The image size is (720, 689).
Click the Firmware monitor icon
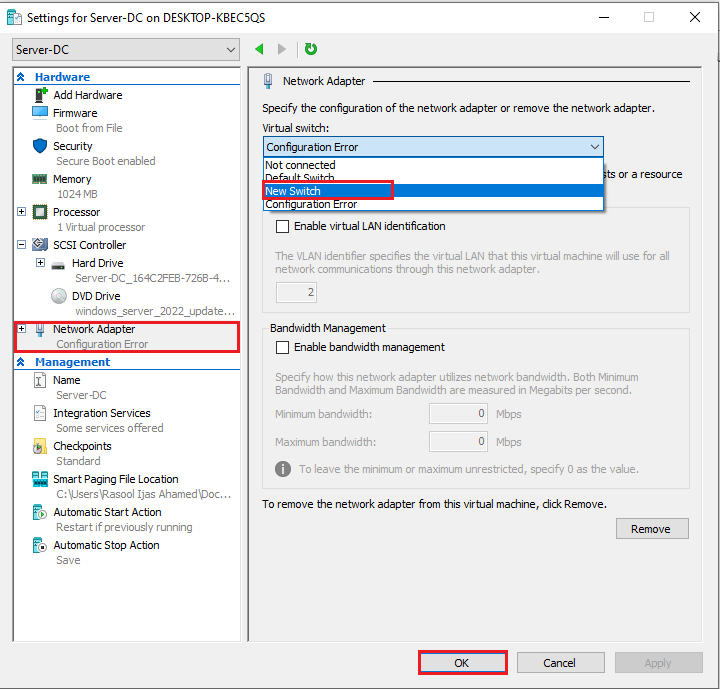coord(40,113)
